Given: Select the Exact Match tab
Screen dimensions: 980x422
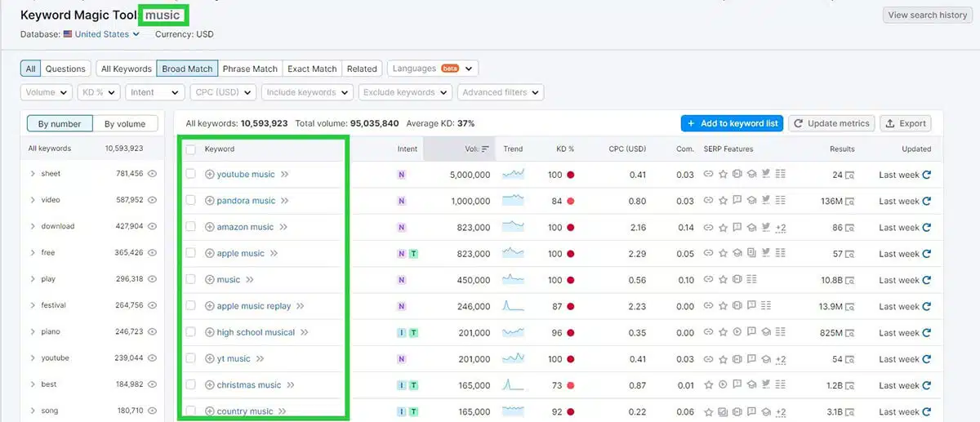Looking at the screenshot, I should (x=312, y=69).
